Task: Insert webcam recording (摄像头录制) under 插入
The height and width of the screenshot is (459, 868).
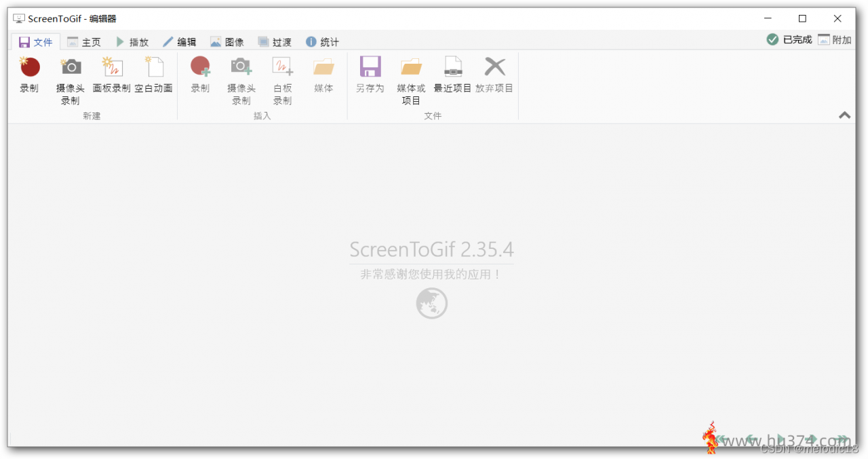Action: (241, 81)
